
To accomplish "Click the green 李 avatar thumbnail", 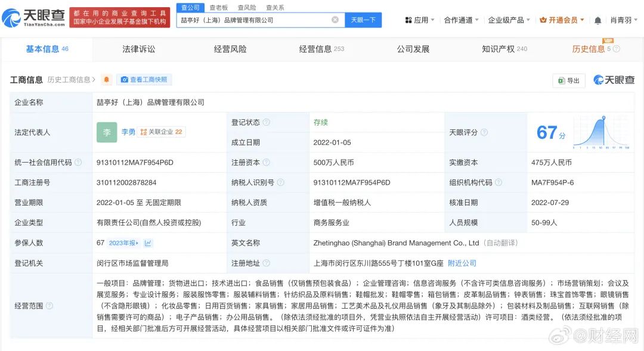I will tap(107, 132).
